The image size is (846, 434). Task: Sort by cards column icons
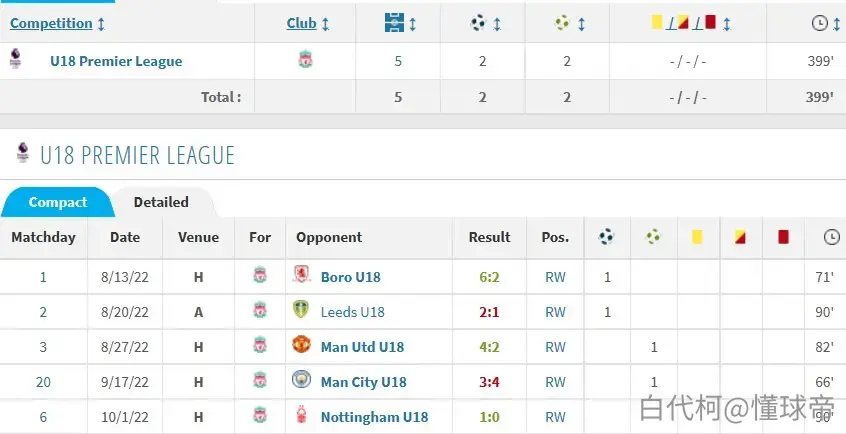click(683, 23)
